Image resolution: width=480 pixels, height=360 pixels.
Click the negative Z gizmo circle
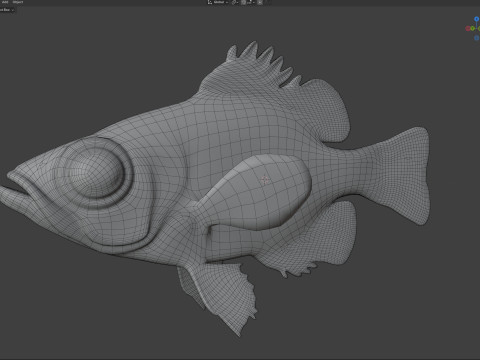(x=477, y=38)
